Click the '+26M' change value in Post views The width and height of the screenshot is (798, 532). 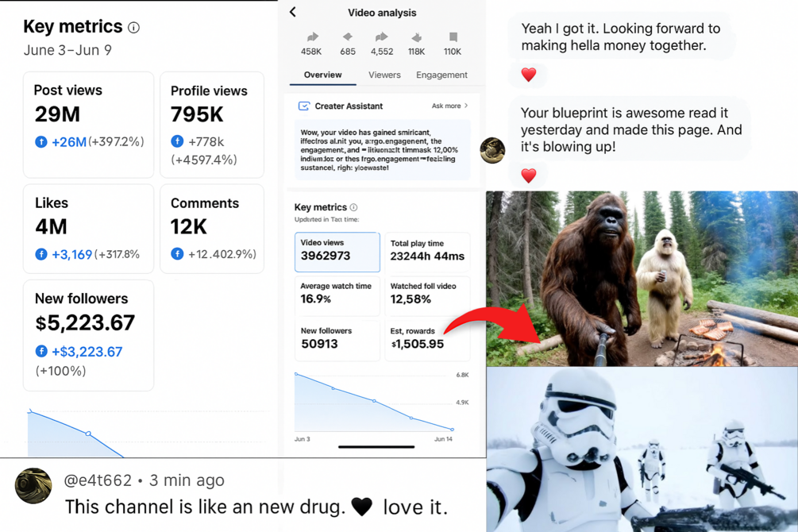[69, 142]
